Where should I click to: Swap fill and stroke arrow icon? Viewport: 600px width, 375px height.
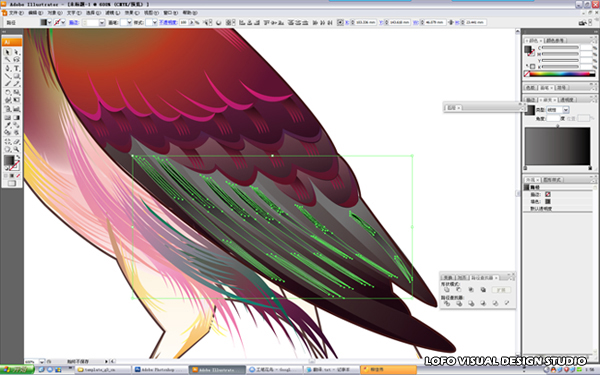click(x=18, y=157)
